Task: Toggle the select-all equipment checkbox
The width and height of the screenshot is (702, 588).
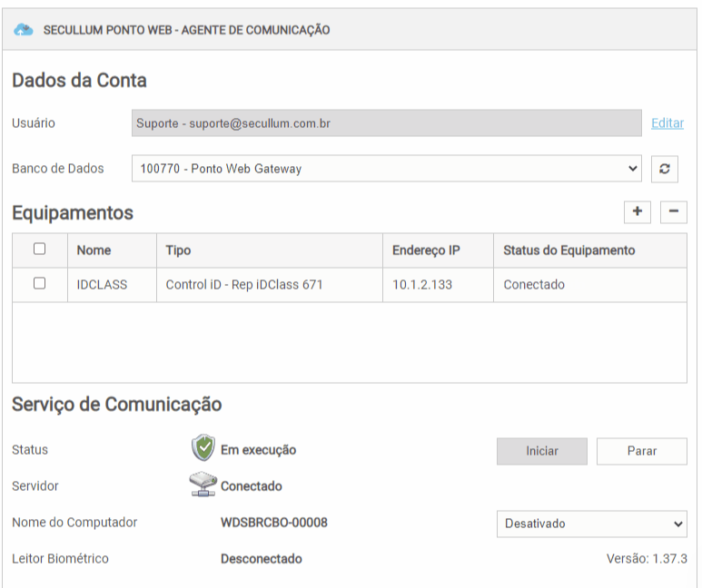Action: tap(39, 250)
